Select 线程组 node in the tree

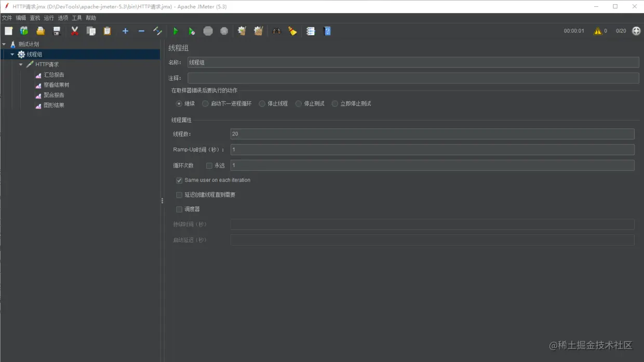[x=34, y=55]
